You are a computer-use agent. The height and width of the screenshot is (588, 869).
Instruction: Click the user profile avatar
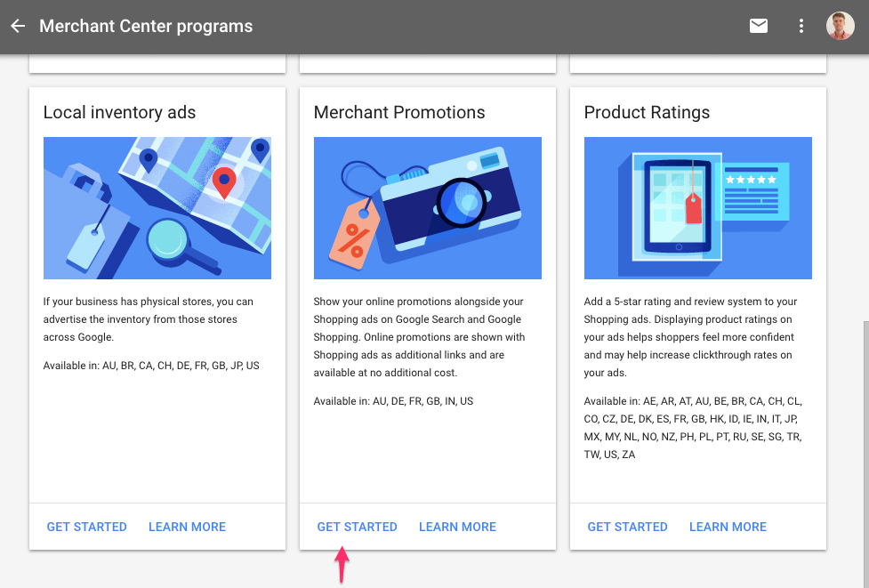pyautogui.click(x=841, y=26)
